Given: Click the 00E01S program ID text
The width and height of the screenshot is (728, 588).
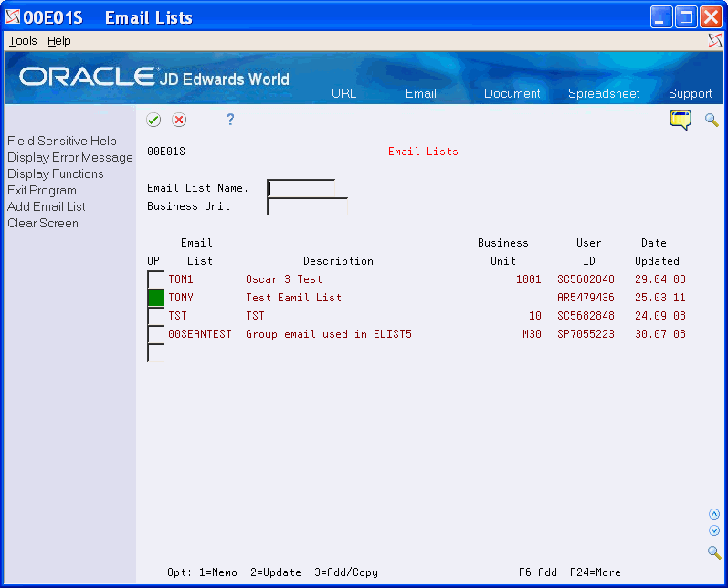Looking at the screenshot, I should click(x=166, y=152).
